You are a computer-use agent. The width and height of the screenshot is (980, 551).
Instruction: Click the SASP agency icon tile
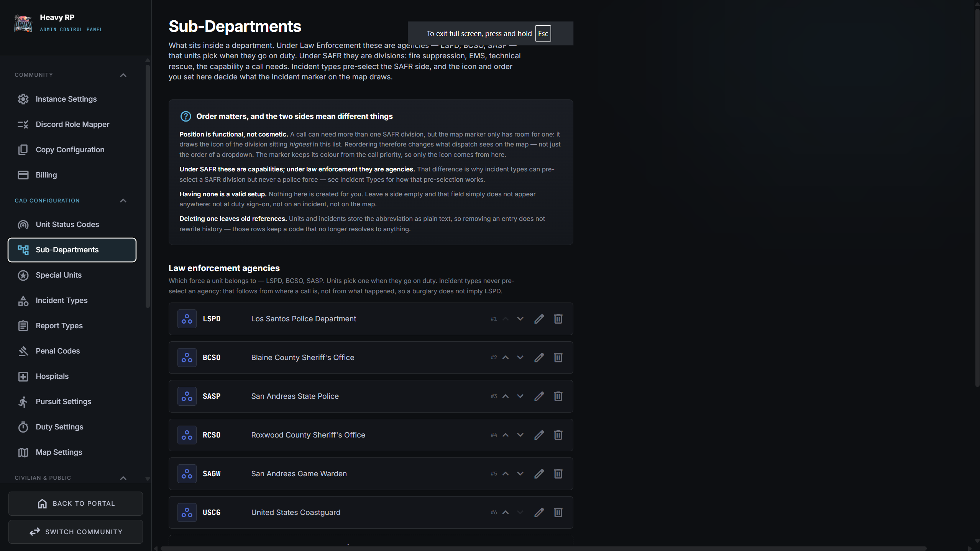pyautogui.click(x=187, y=396)
